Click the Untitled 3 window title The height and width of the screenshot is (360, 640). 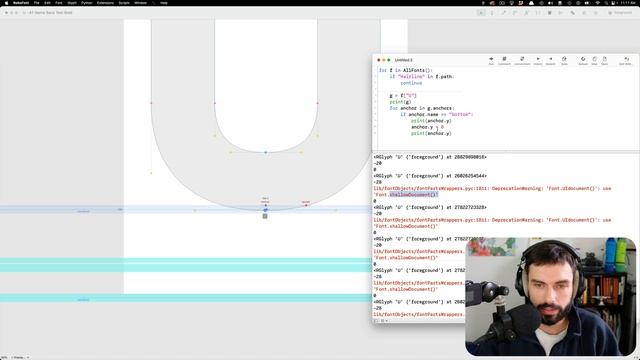(404, 60)
